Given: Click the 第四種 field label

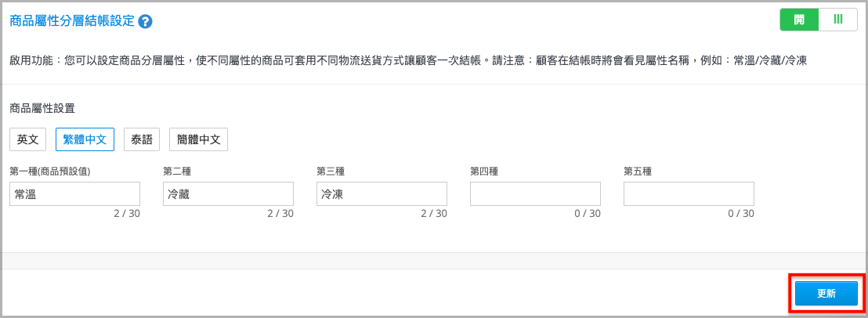Looking at the screenshot, I should click(484, 172).
